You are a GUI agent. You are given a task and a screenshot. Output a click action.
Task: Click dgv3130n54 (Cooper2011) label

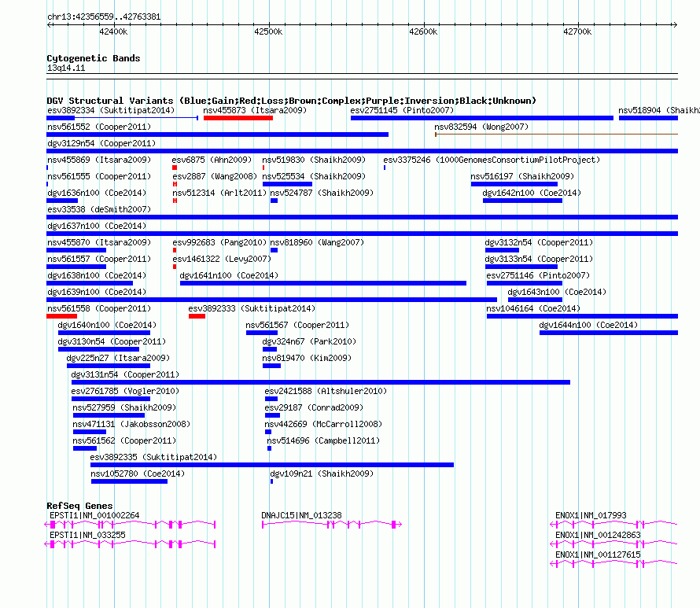pos(112,341)
